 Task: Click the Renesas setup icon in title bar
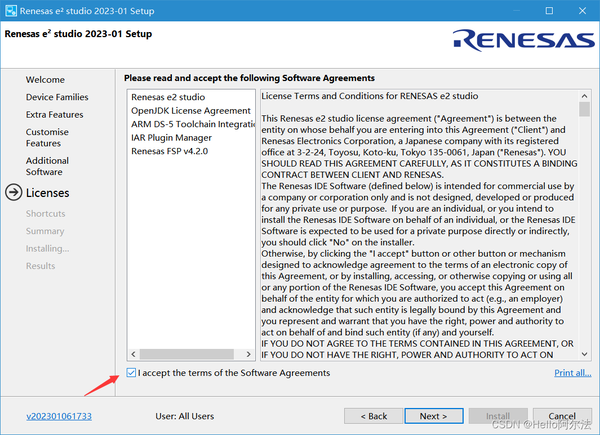11,11
